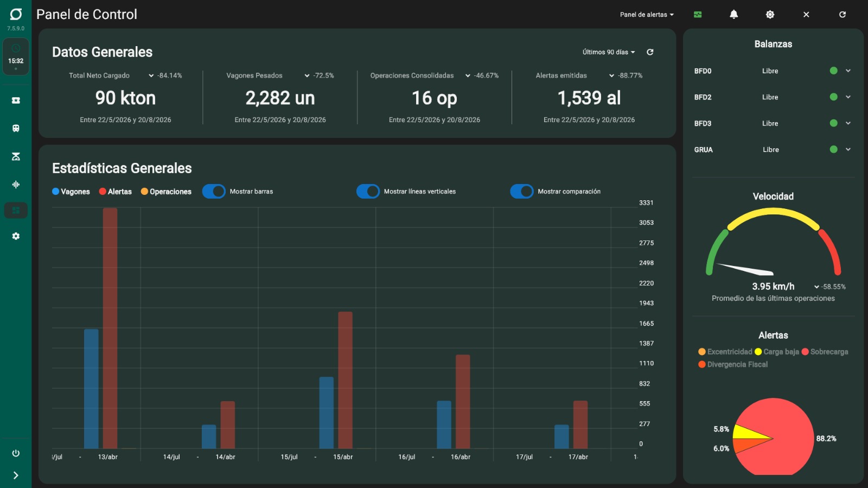Click the Panel de Control title
Image resolution: width=868 pixels, height=488 pixels.
click(x=87, y=15)
